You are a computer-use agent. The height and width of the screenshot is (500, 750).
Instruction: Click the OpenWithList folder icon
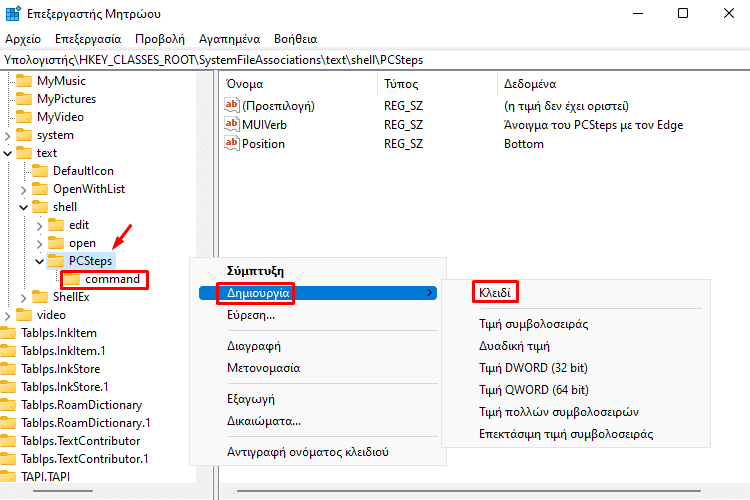click(x=40, y=189)
